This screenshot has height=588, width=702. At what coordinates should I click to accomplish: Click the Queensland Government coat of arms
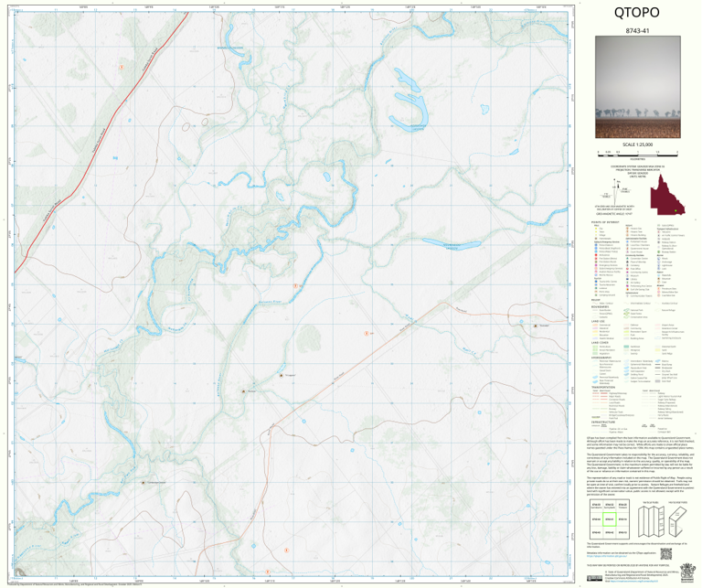point(686,572)
